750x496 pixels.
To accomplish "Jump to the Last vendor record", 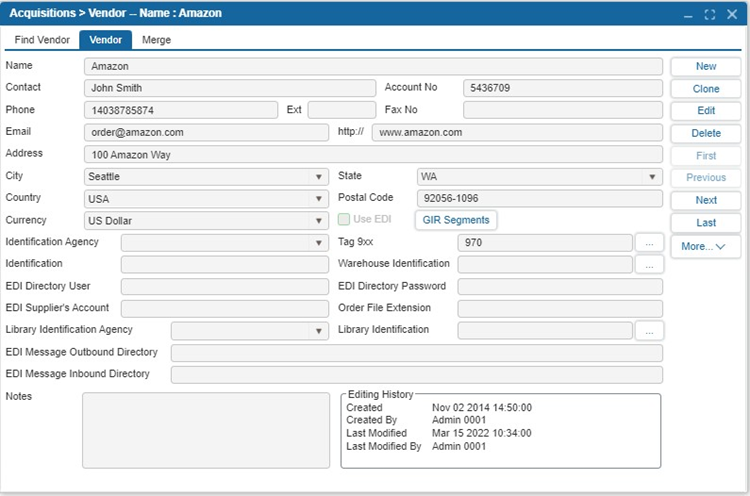I will click(x=706, y=222).
